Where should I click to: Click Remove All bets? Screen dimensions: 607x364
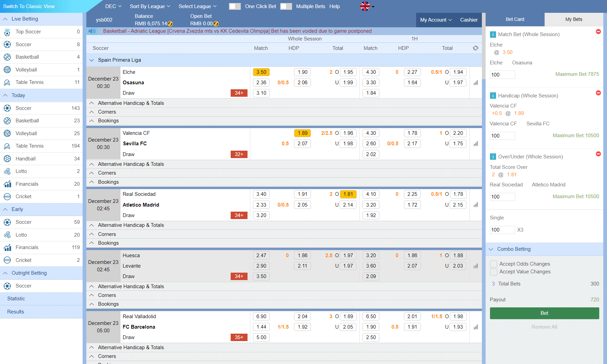[x=544, y=327]
